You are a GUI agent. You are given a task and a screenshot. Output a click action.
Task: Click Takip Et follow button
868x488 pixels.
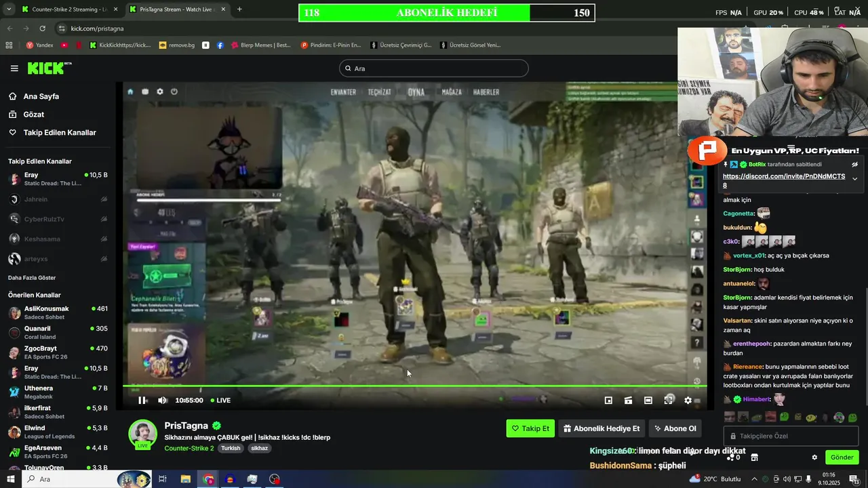(530, 428)
